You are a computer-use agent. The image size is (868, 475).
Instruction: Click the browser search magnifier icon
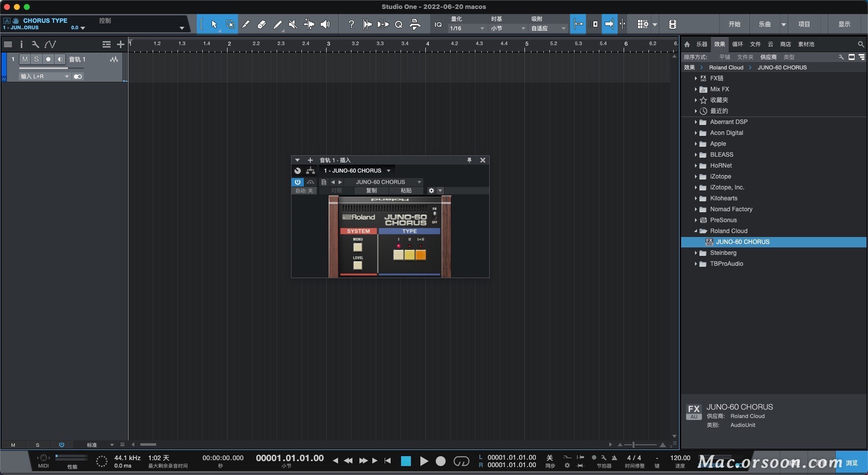(861, 44)
